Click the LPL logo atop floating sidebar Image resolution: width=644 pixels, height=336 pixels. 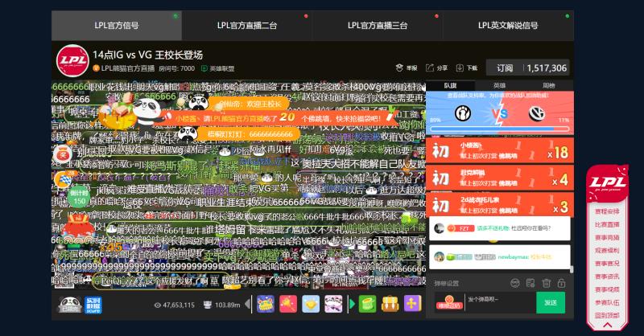click(x=607, y=182)
